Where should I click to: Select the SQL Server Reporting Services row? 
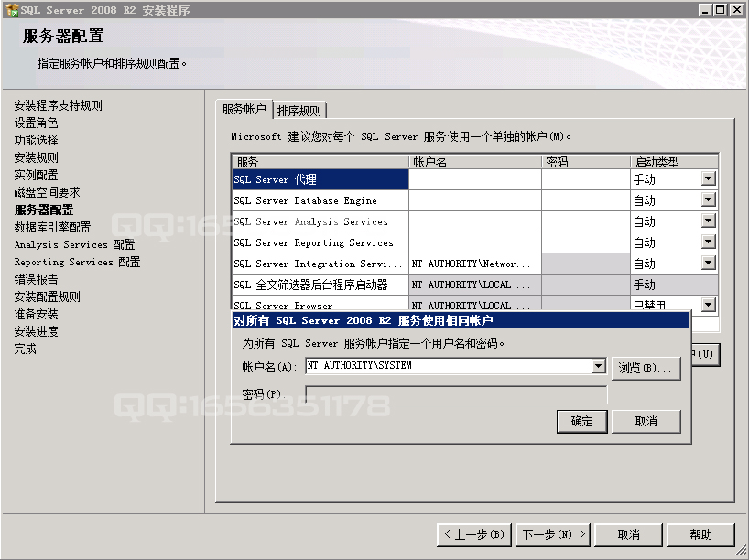tap(320, 242)
